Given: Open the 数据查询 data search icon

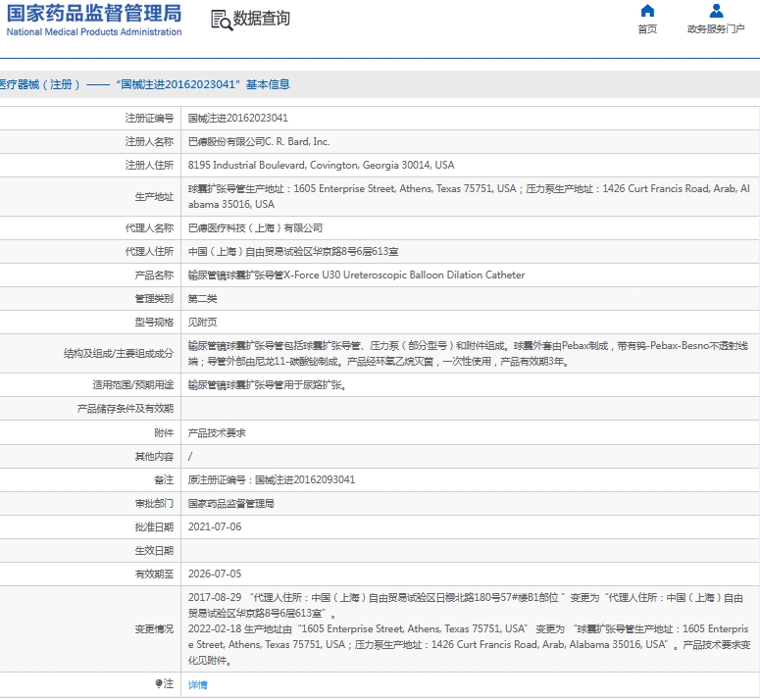Looking at the screenshot, I should click(x=222, y=21).
